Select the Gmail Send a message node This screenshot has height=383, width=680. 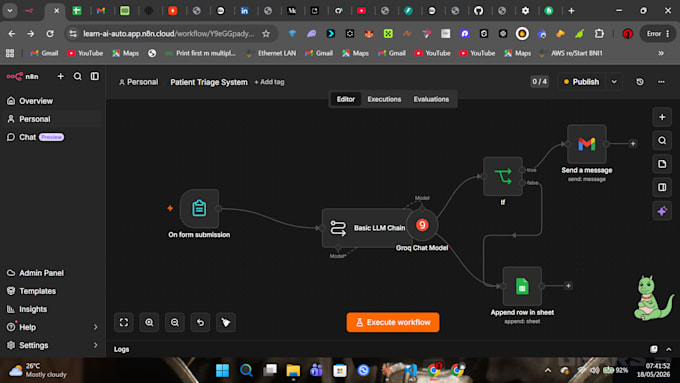tap(586, 144)
